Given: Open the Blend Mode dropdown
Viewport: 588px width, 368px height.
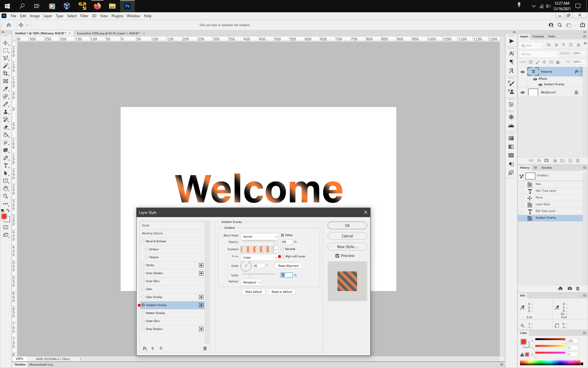Looking at the screenshot, I should click(259, 237).
